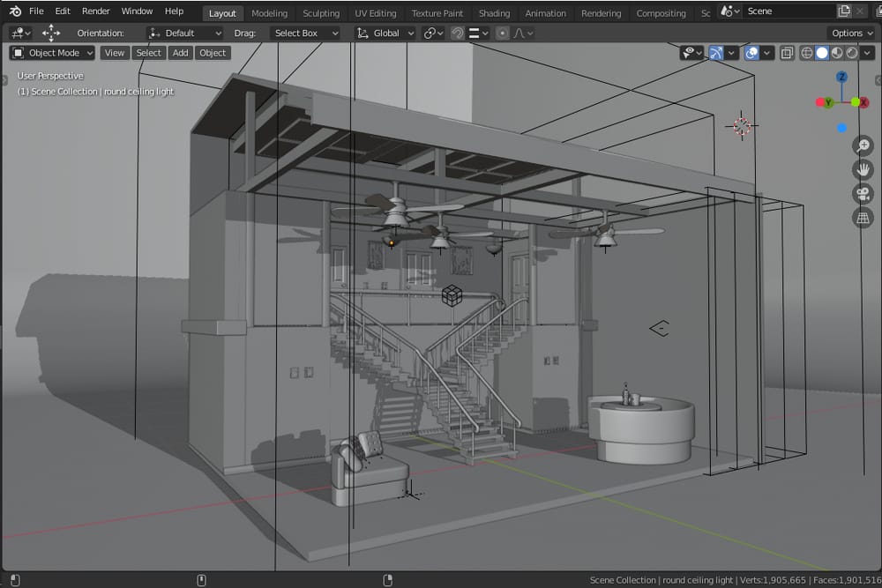Open the scene browse dropdown icon
The image size is (882, 588).
(x=730, y=11)
